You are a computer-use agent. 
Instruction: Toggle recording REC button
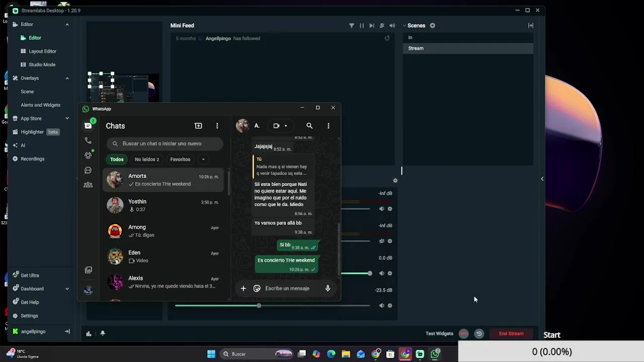coord(464,333)
